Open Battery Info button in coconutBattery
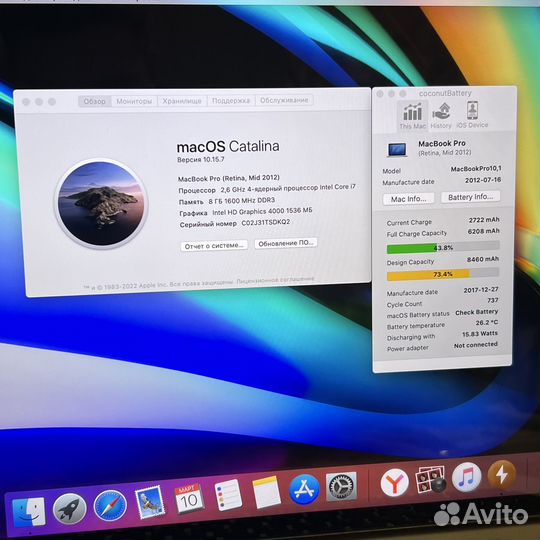 click(470, 197)
